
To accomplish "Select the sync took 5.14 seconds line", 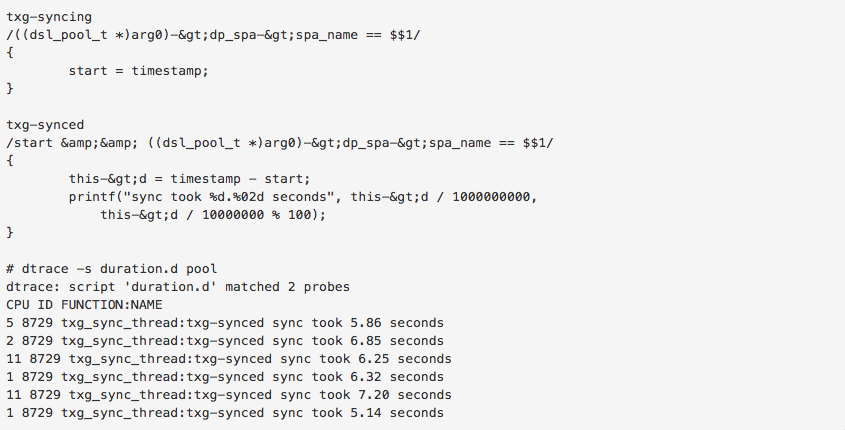I will pos(224,413).
